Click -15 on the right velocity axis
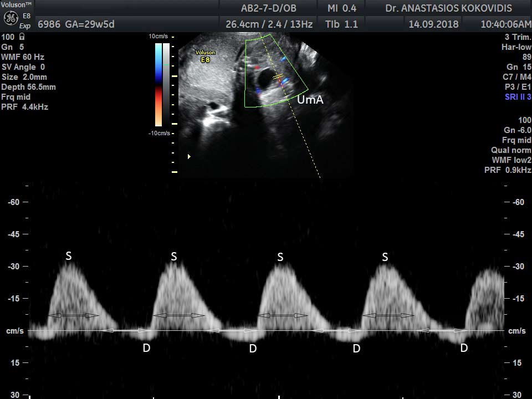 tap(518, 299)
